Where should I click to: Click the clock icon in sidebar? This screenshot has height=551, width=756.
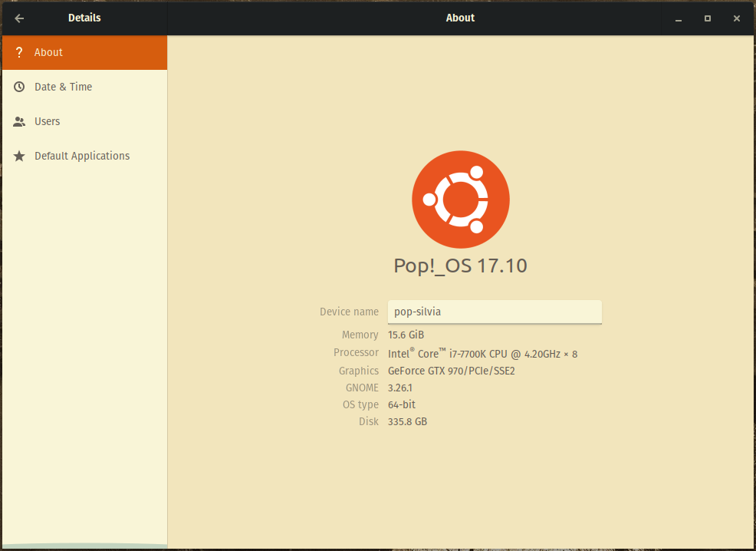coord(19,87)
